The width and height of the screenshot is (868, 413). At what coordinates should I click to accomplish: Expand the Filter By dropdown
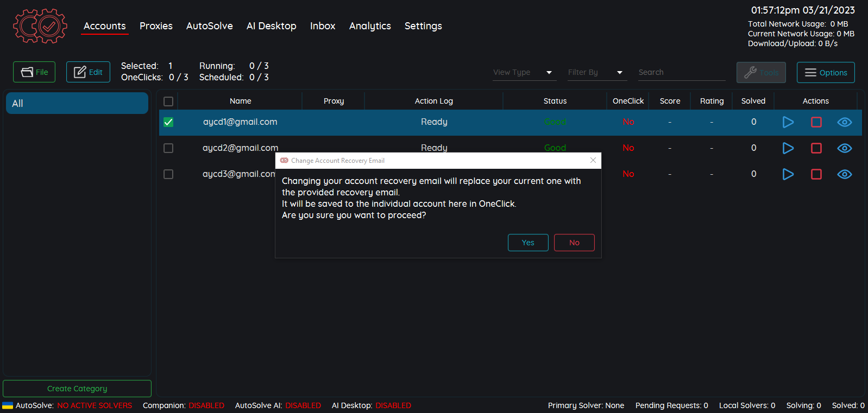coord(596,73)
